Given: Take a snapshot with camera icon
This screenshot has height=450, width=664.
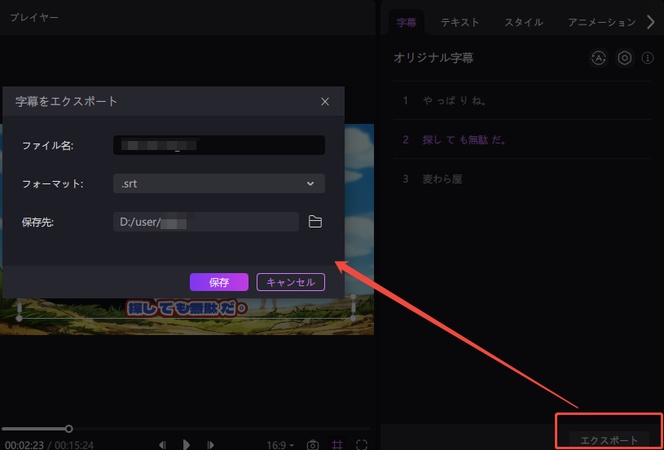Looking at the screenshot, I should click(x=313, y=445).
